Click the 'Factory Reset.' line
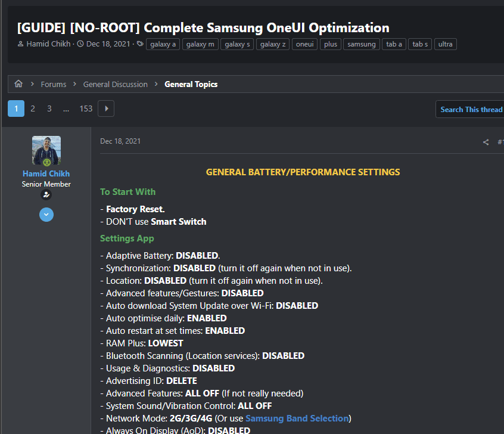 click(x=132, y=209)
